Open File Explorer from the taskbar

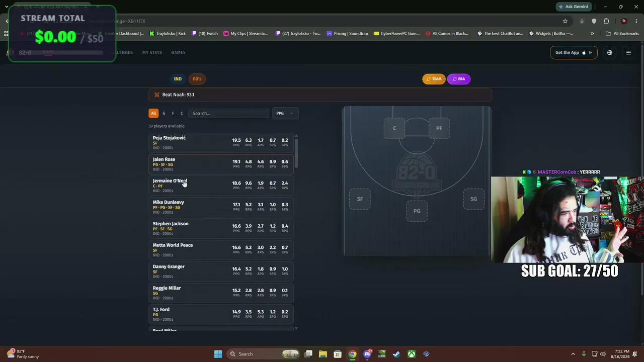[x=323, y=354]
